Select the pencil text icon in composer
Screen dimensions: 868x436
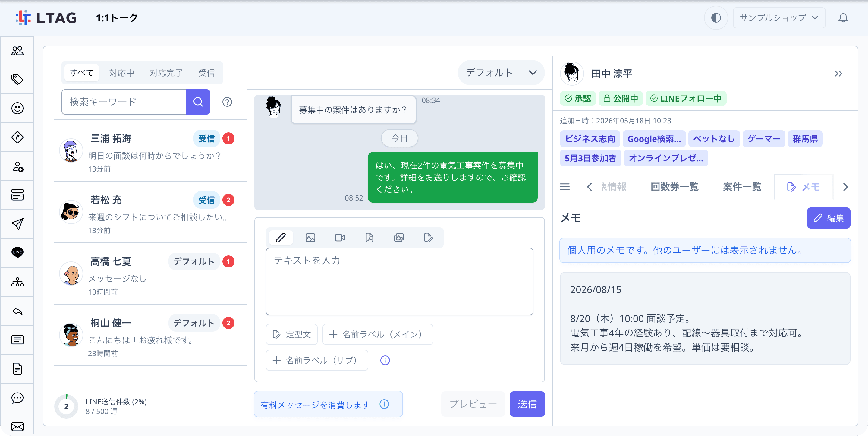point(281,238)
